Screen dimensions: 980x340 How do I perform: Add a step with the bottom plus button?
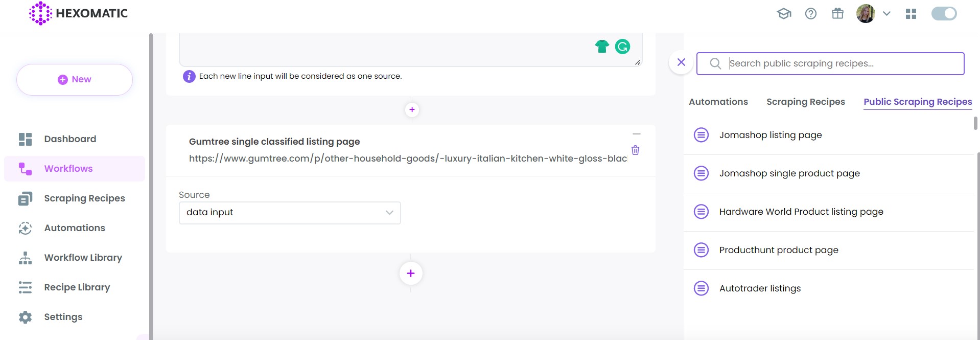click(x=411, y=274)
